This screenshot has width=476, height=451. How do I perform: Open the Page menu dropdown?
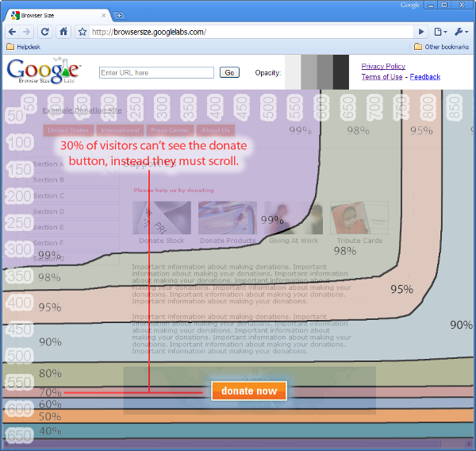click(x=440, y=32)
